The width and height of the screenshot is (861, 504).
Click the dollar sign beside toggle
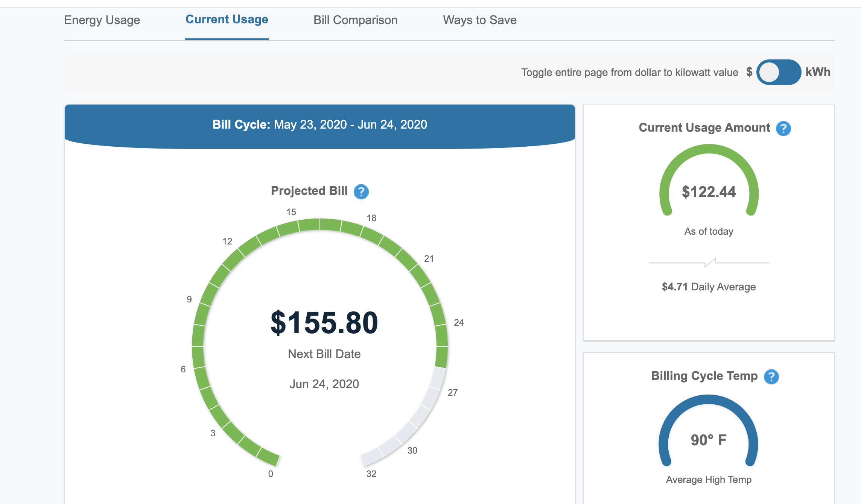tap(749, 72)
